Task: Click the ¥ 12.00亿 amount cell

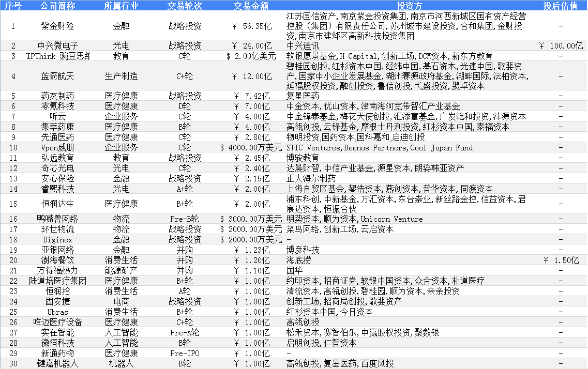Action: 252,76
